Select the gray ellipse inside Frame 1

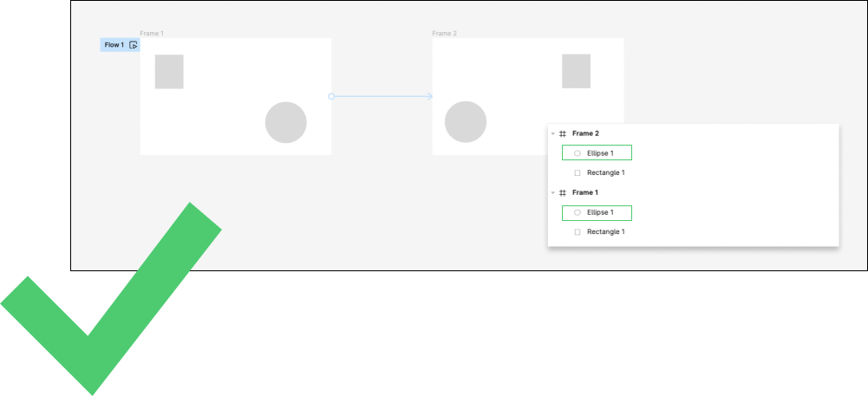click(285, 122)
